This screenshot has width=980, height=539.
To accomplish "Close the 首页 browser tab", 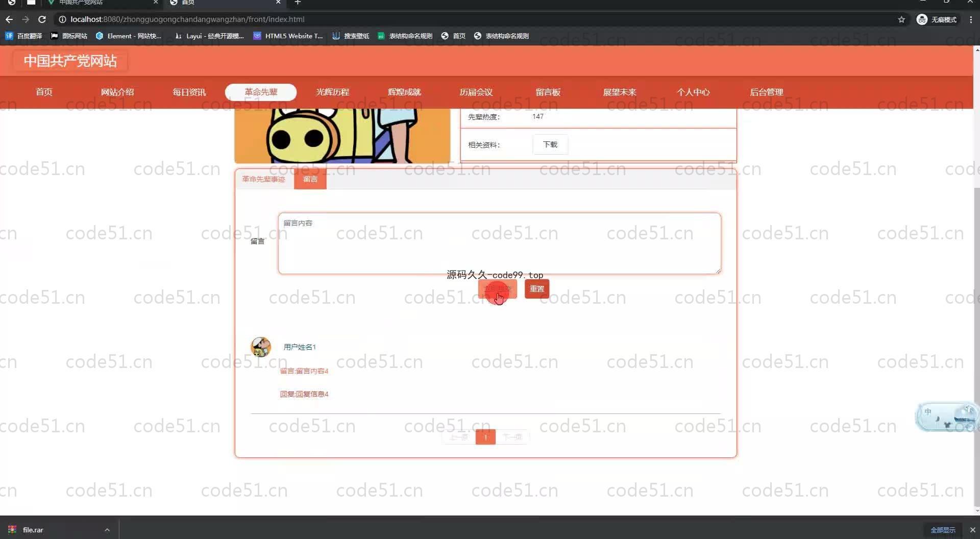I will [278, 3].
